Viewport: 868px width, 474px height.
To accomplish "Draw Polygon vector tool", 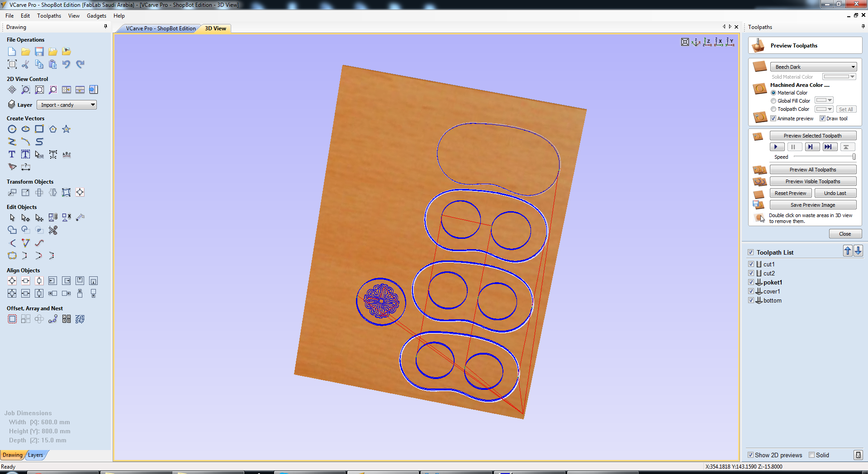I will (x=53, y=129).
